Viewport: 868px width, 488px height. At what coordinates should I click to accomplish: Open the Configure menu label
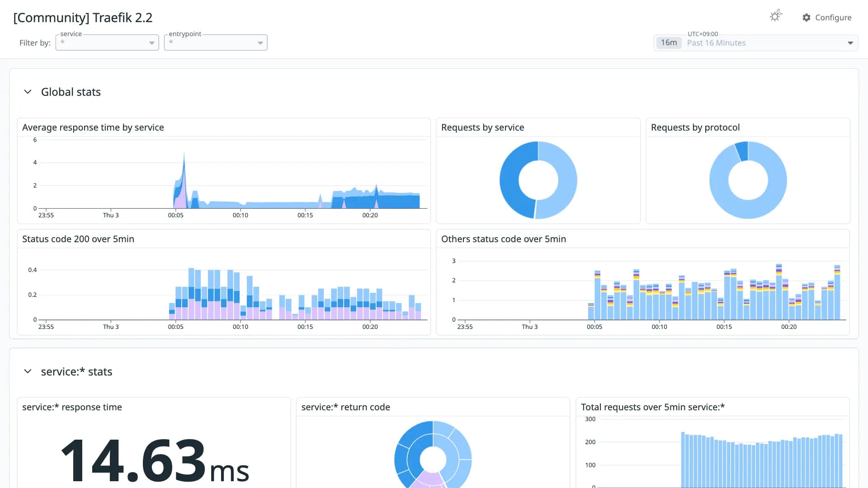833,18
